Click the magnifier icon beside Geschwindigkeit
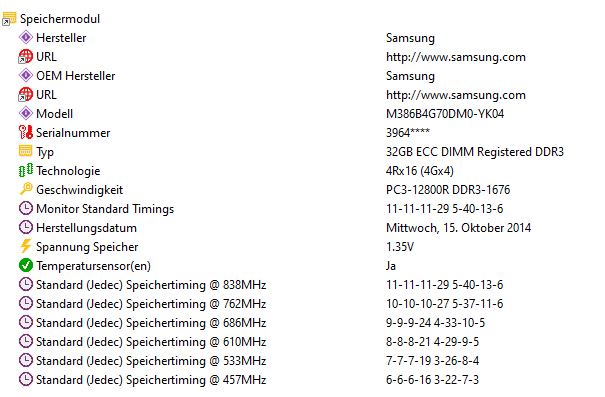The width and height of the screenshot is (605, 397). tap(26, 189)
